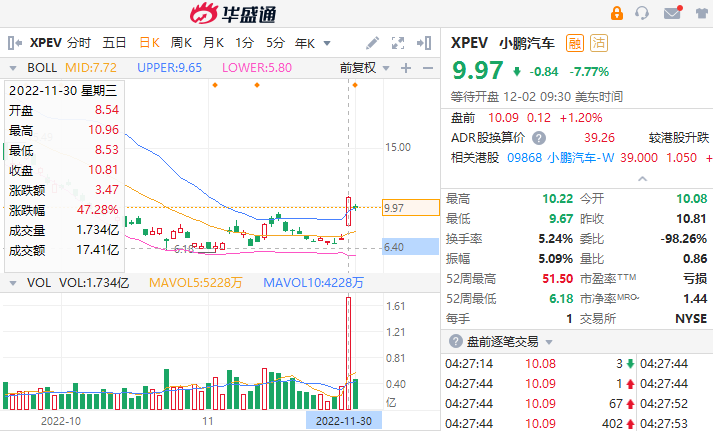This screenshot has height=431, width=713.
Task: Click the 9.97 current price label on axis
Action: (x=411, y=208)
